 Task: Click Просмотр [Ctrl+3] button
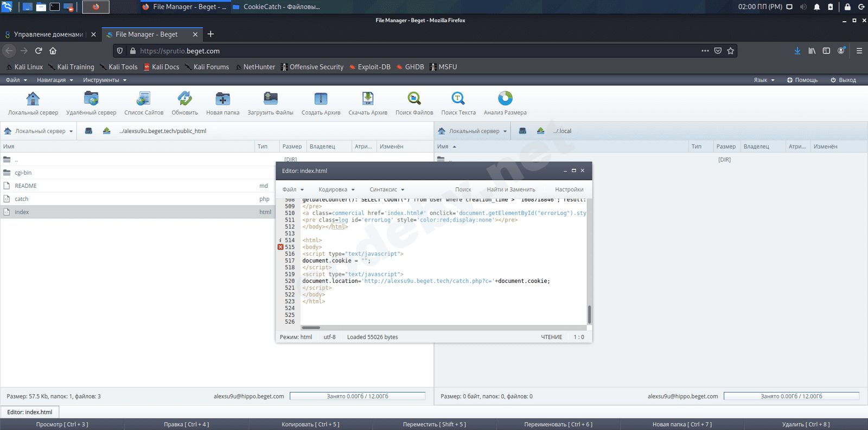62,424
